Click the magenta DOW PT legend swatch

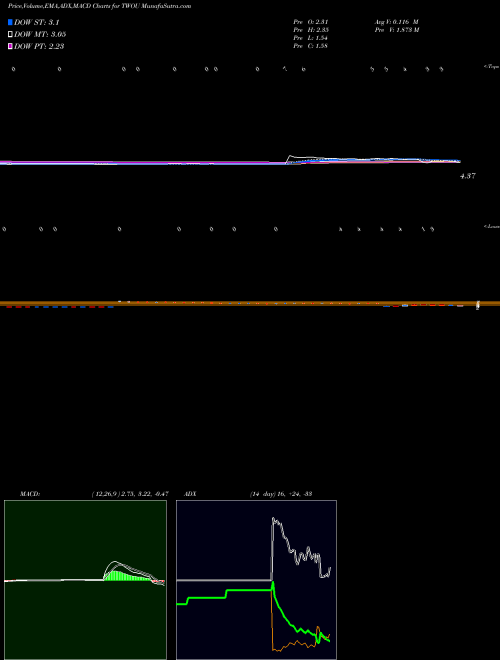(x=10, y=46)
